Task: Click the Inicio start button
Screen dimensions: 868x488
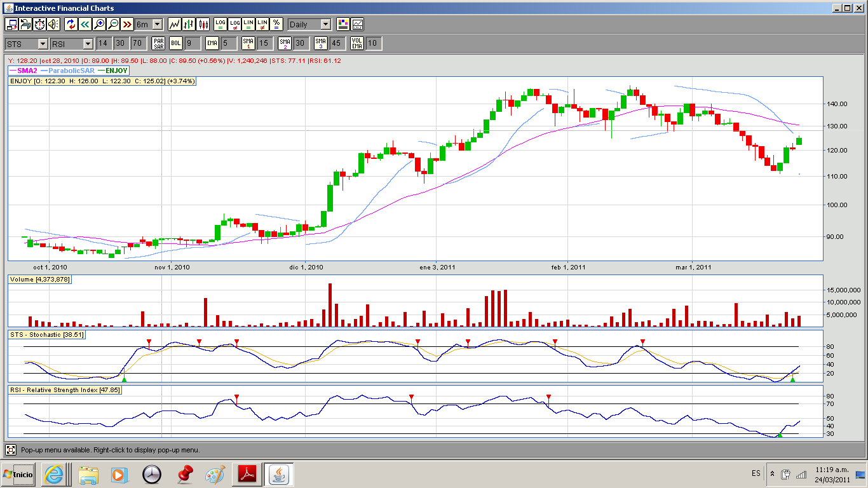Action: [18, 474]
